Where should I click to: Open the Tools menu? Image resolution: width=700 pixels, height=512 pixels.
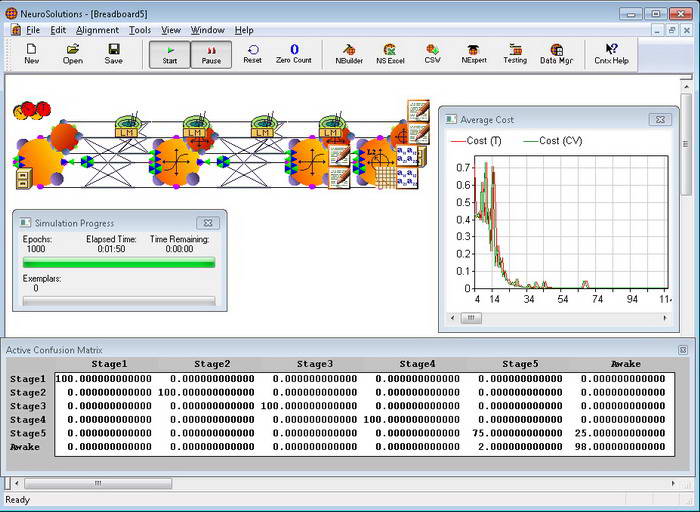click(x=140, y=30)
